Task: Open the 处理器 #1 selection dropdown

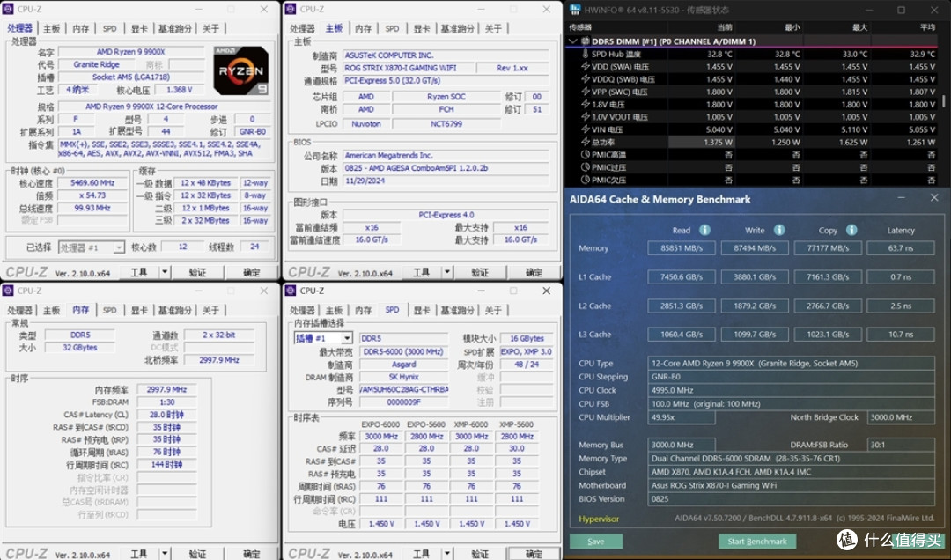Action: click(118, 247)
